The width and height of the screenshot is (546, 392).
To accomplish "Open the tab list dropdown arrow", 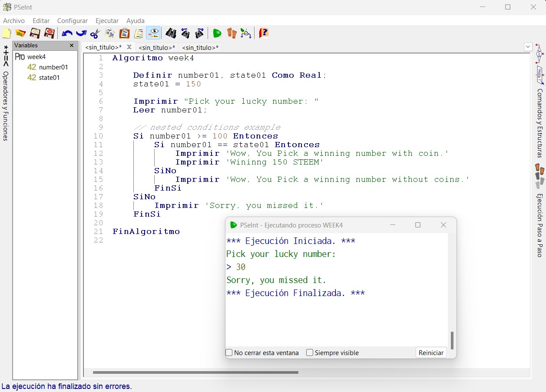I will tap(528, 47).
